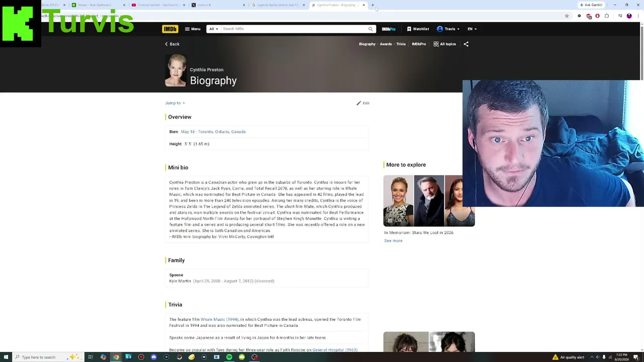Open the Chrome extensions puzzle icon
Viewport: 644px width, 362px height.
point(607,16)
